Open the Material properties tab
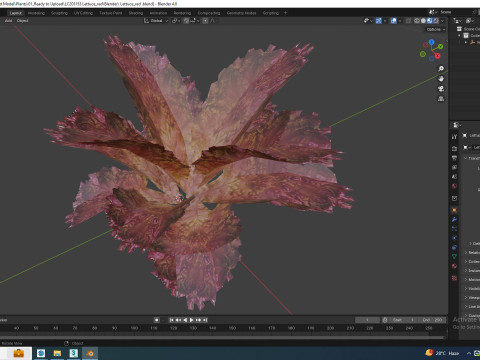Image resolution: width=480 pixels, height=360 pixels. click(x=454, y=266)
